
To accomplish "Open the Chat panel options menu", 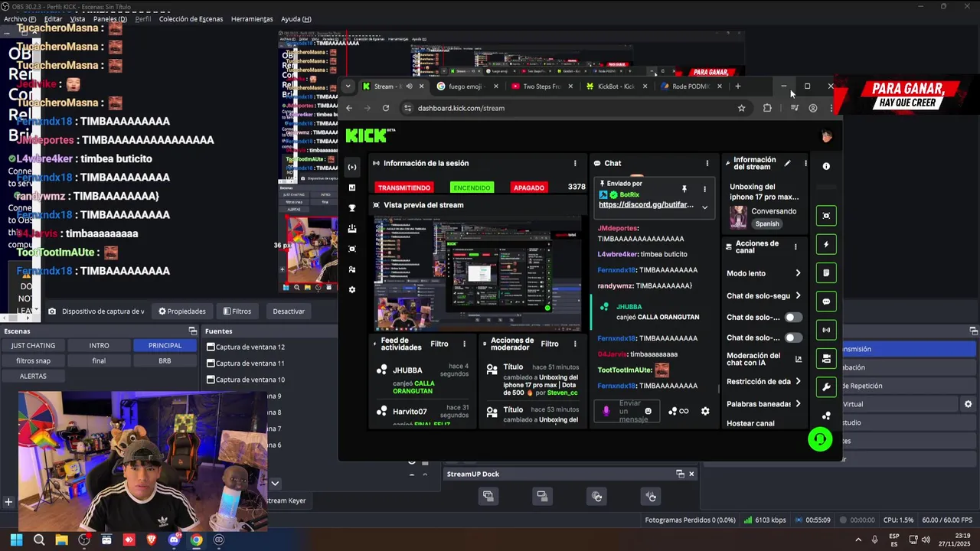I will click(x=707, y=163).
